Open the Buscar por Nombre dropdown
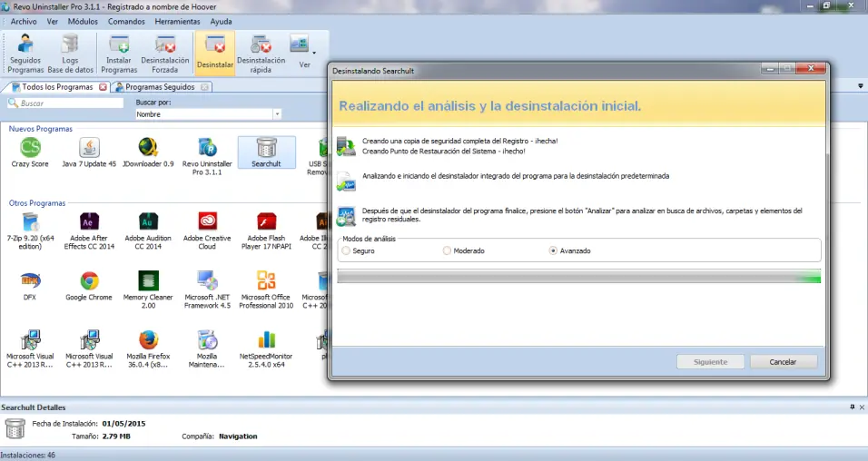The image size is (868, 461). click(x=277, y=114)
